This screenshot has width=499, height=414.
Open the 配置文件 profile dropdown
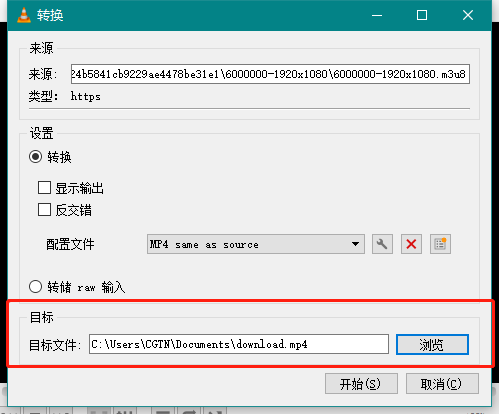coord(256,244)
